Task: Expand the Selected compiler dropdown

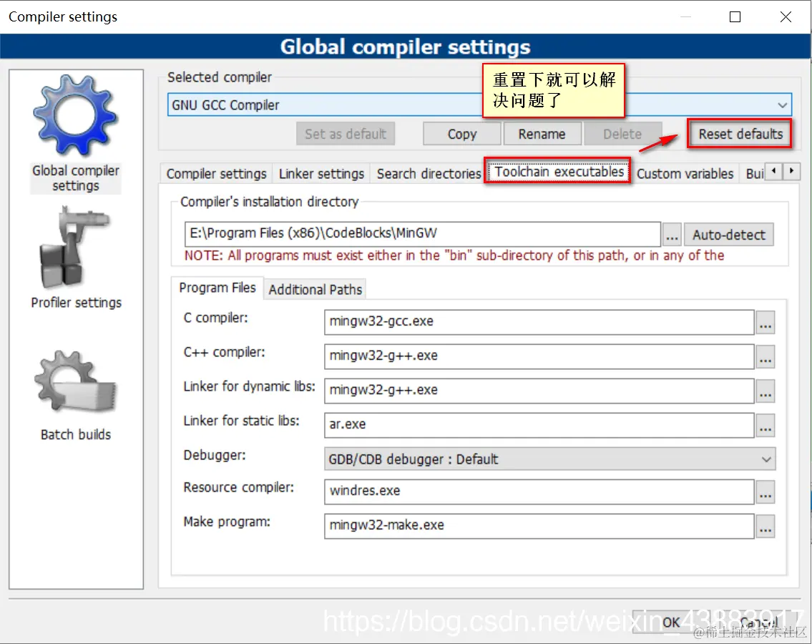Action: 782,105
